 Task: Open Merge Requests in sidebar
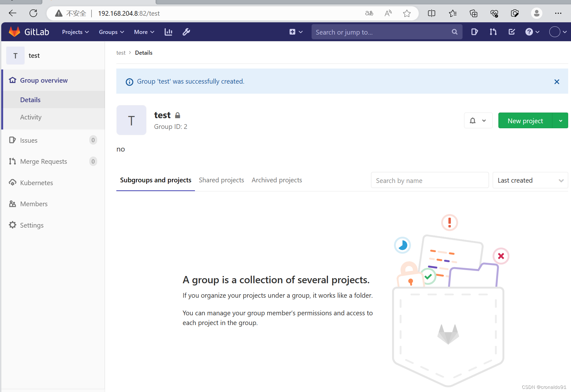pos(53,162)
